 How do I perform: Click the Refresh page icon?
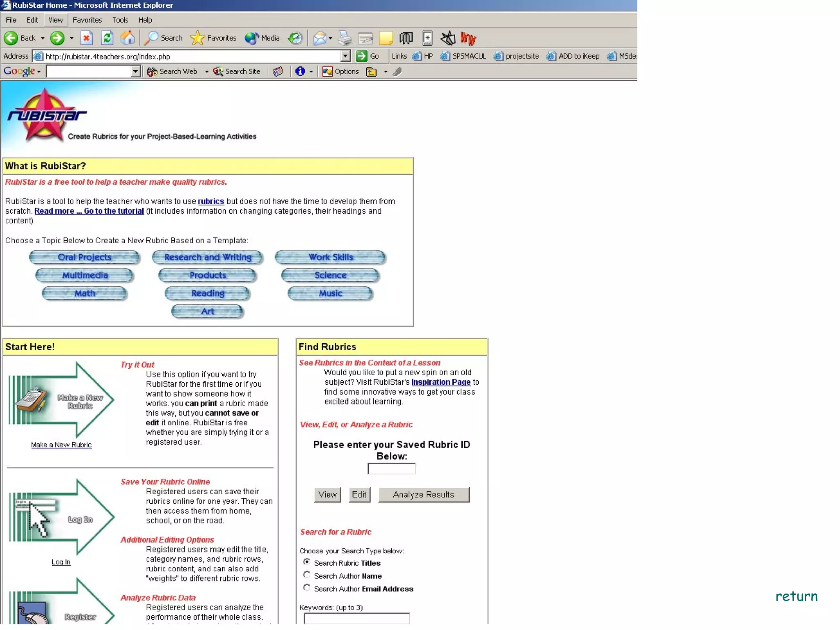(x=107, y=38)
